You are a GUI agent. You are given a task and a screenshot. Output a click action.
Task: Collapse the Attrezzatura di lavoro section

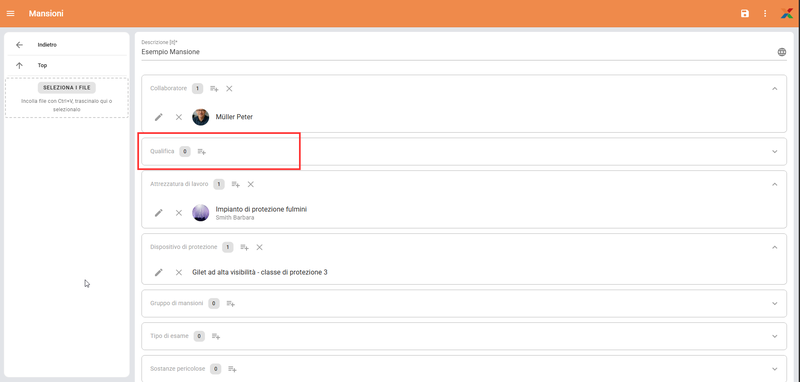pyautogui.click(x=774, y=184)
